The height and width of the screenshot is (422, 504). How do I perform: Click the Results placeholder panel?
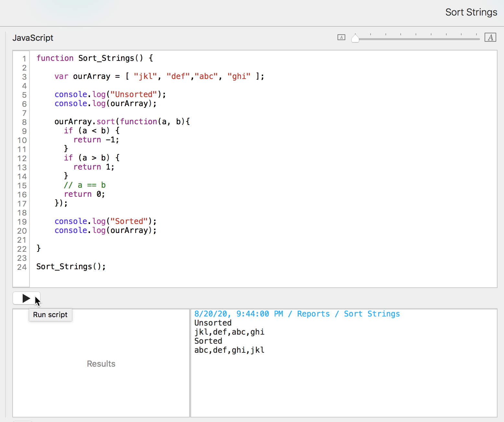tap(101, 364)
